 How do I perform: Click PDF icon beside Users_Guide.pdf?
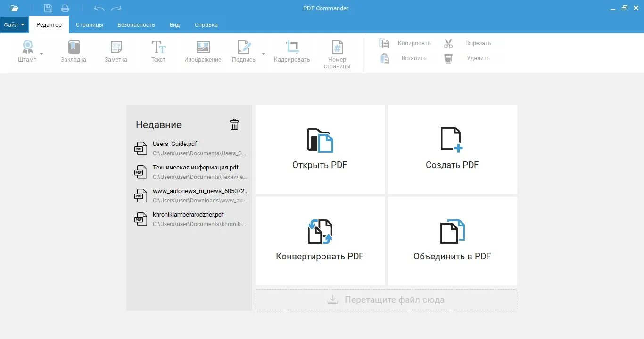pos(140,148)
